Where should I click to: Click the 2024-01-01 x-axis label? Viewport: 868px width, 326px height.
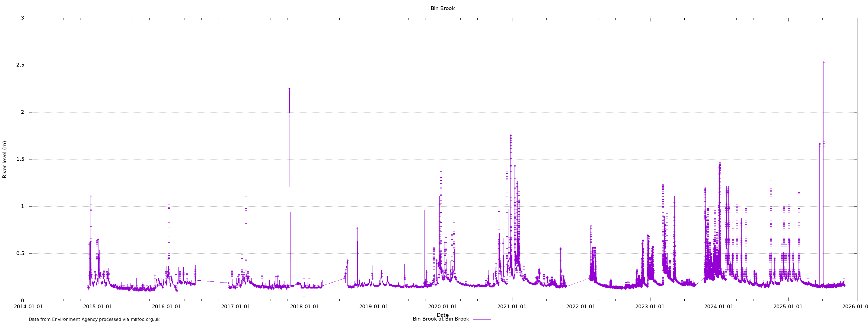coord(719,307)
